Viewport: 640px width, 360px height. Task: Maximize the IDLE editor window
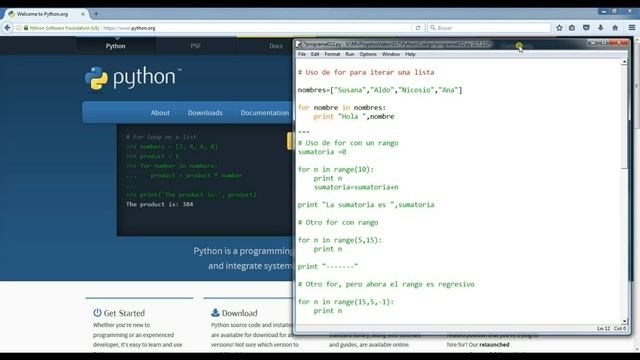click(x=604, y=43)
